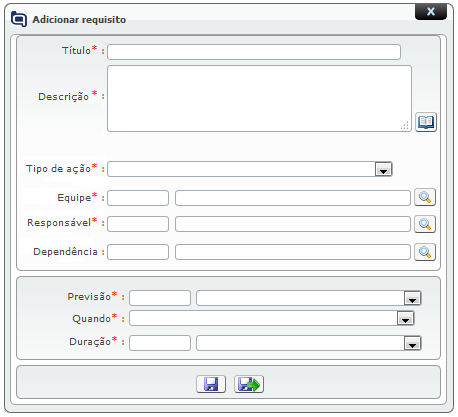Click save and exit icon with green arrow

(249, 384)
